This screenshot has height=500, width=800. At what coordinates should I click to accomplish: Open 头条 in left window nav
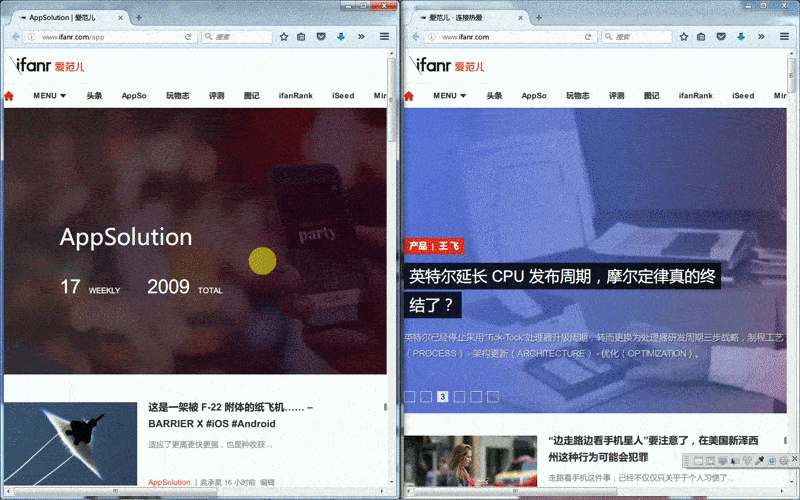[94, 95]
